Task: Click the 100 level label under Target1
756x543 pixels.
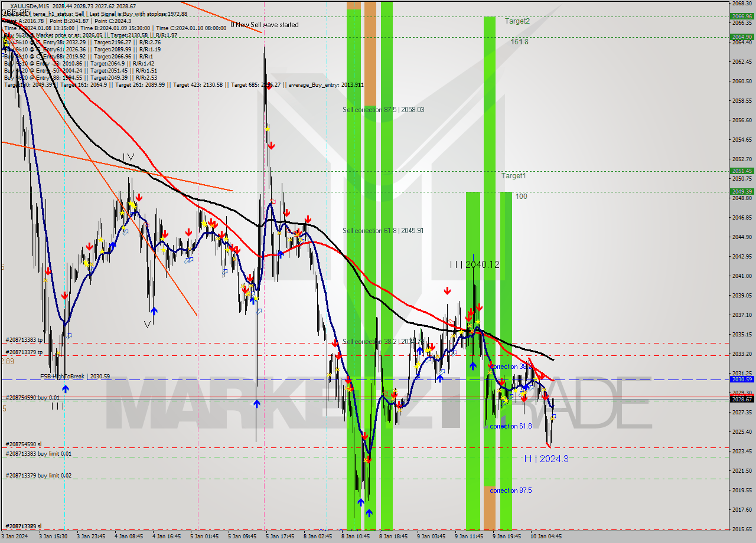Action: [521, 197]
